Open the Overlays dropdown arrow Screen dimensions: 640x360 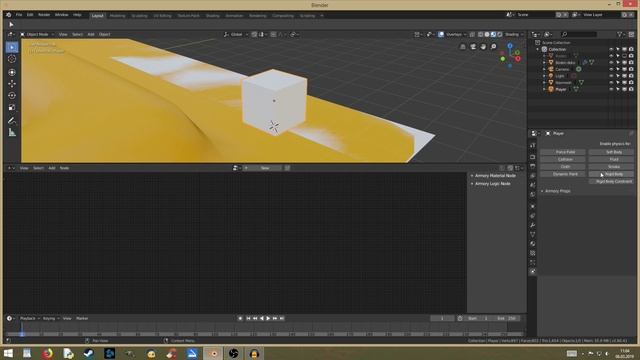(465, 35)
